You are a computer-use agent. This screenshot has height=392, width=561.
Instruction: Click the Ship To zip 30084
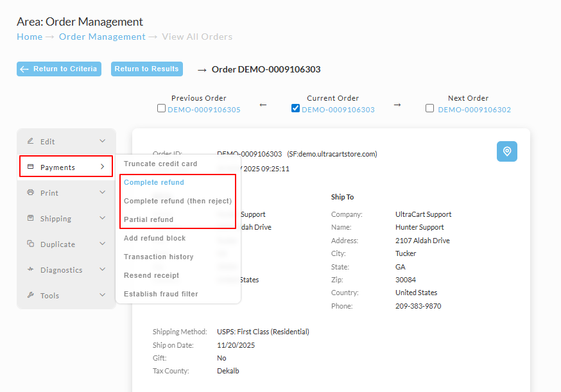[x=406, y=280]
